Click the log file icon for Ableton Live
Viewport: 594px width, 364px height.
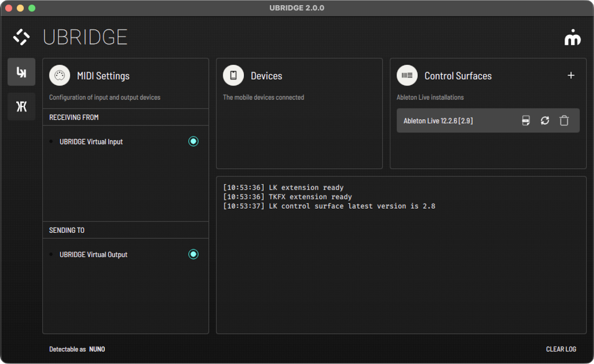pos(526,121)
